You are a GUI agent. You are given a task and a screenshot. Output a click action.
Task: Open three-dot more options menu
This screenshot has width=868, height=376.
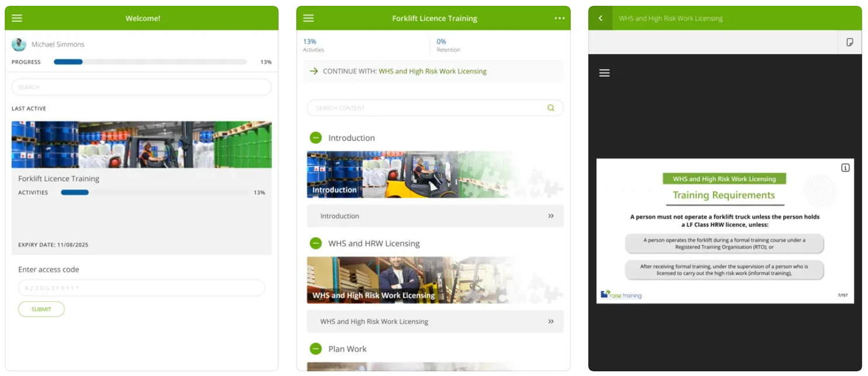click(x=560, y=18)
